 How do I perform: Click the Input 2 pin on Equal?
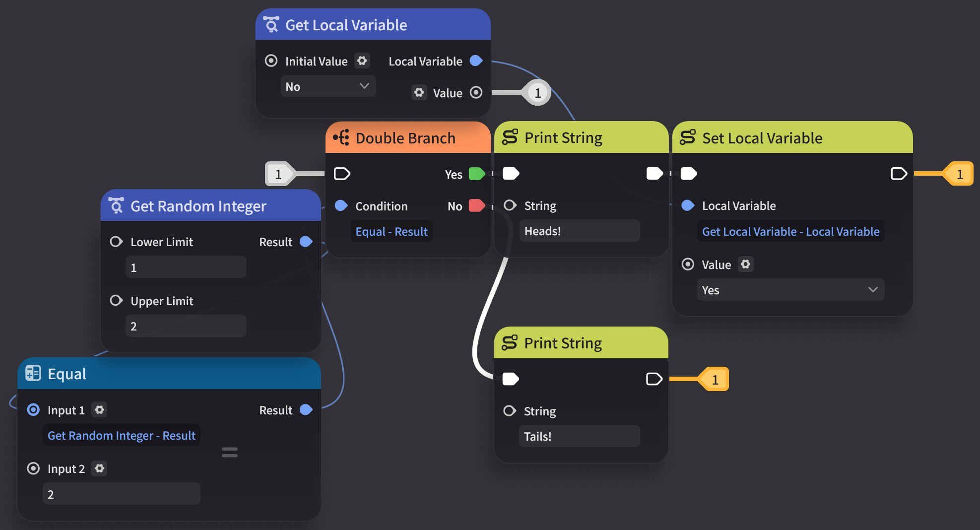pyautogui.click(x=33, y=468)
